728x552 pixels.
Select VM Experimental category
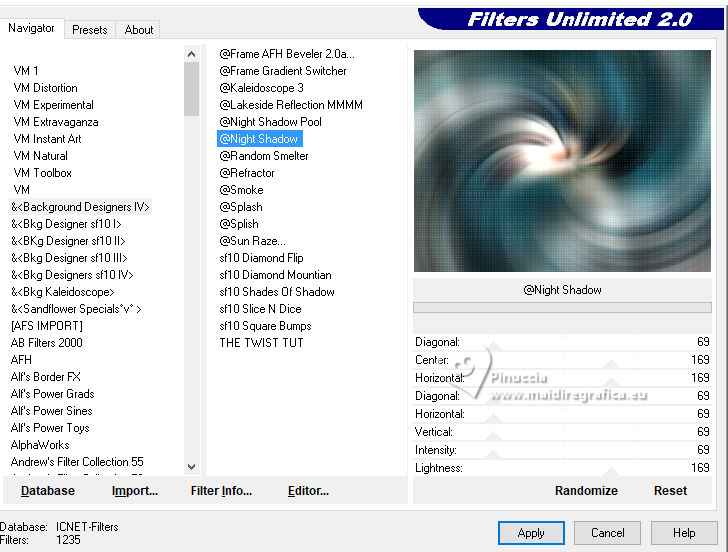pos(53,105)
